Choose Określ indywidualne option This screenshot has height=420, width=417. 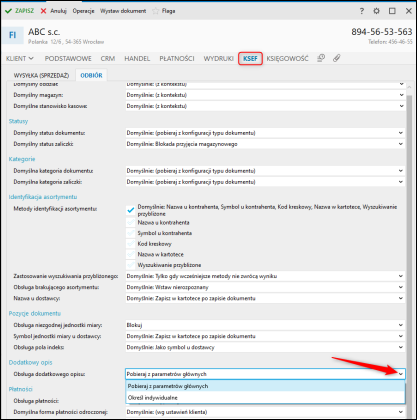[265, 398]
